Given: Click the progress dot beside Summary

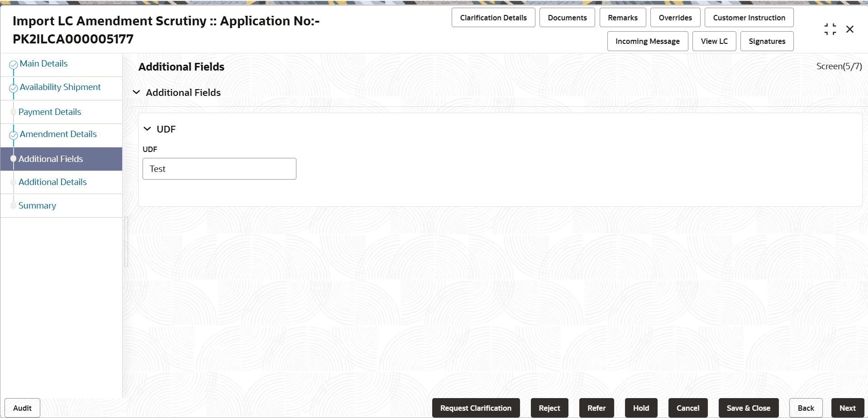Looking at the screenshot, I should point(13,204).
